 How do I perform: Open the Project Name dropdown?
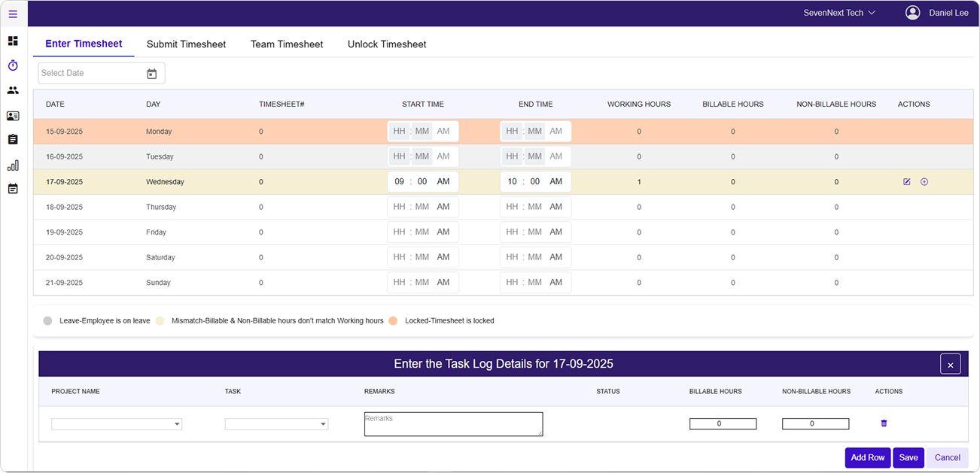[117, 424]
